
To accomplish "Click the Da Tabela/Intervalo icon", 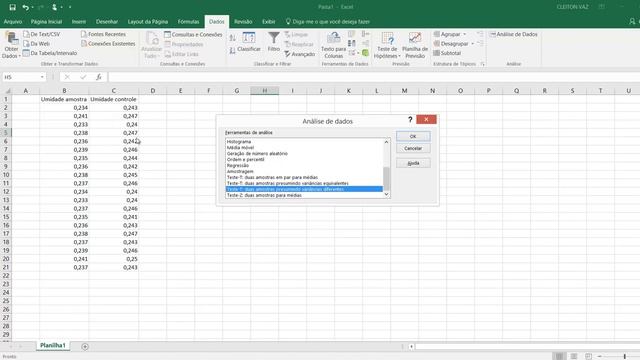I will tap(27, 53).
